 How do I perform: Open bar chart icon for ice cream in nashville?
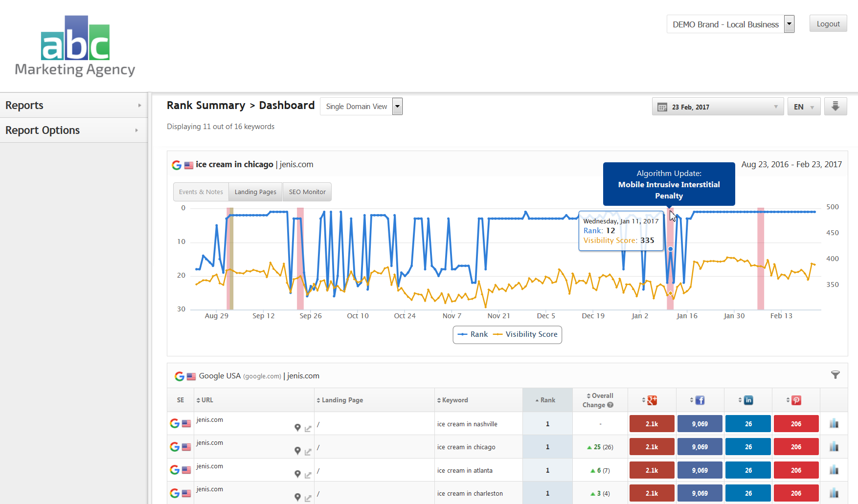834,423
